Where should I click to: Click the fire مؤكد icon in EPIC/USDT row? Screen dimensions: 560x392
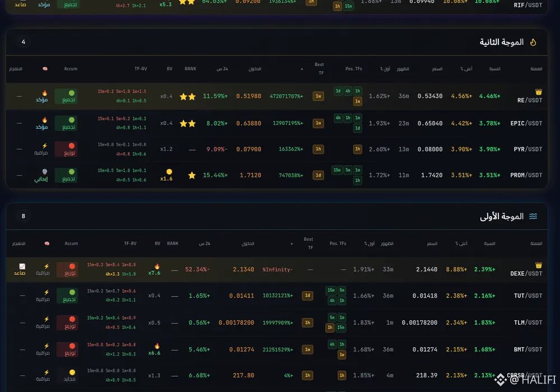(45, 120)
